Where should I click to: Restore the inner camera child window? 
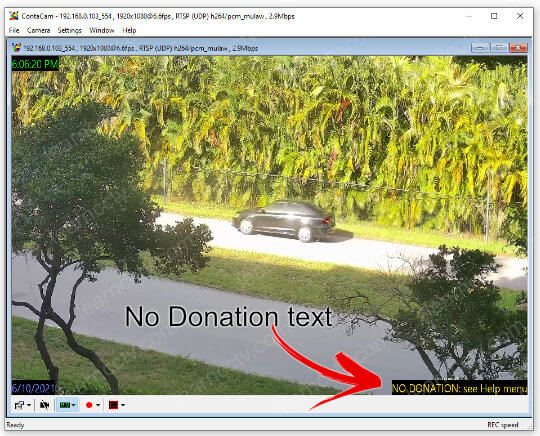(499, 48)
